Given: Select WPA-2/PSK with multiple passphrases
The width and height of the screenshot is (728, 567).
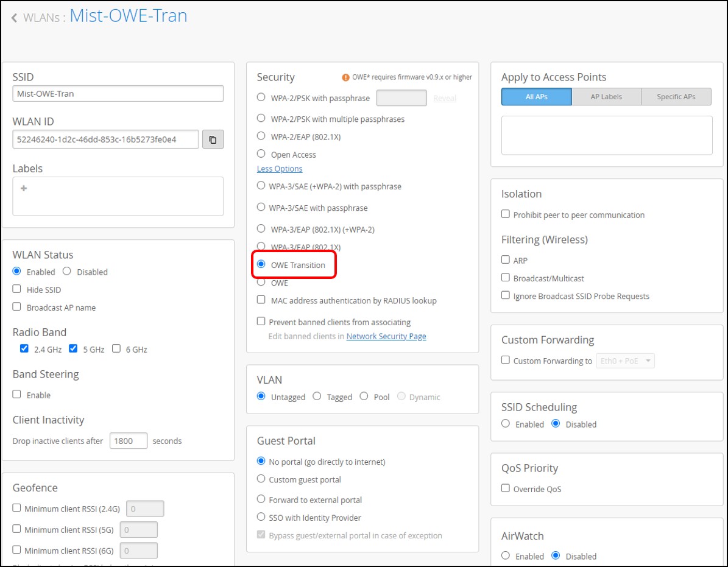Looking at the screenshot, I should [x=261, y=118].
